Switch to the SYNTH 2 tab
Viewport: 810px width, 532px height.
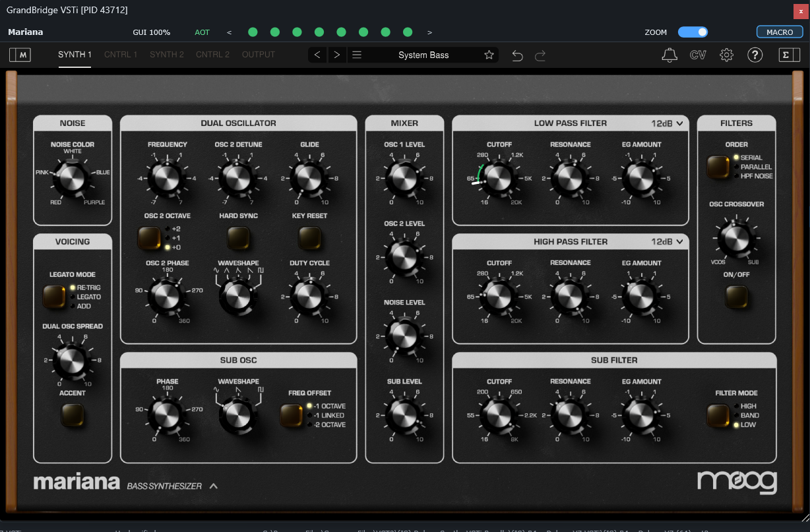coord(167,55)
